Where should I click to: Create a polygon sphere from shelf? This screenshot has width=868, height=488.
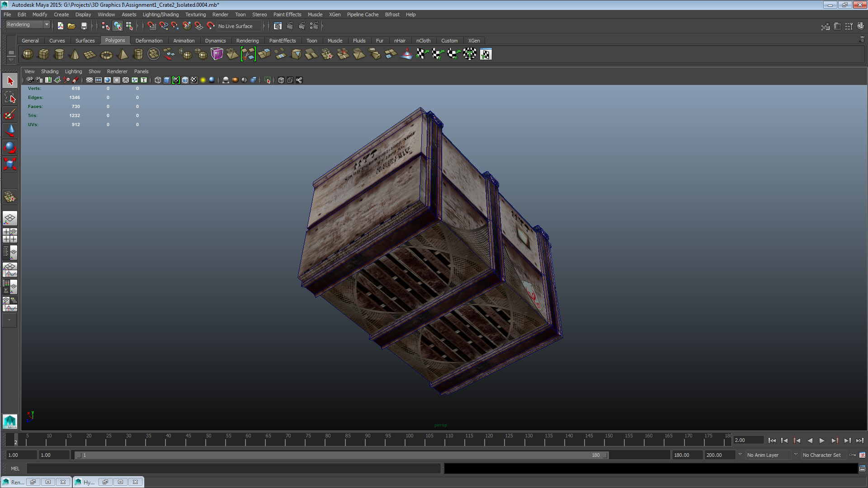pos(28,54)
